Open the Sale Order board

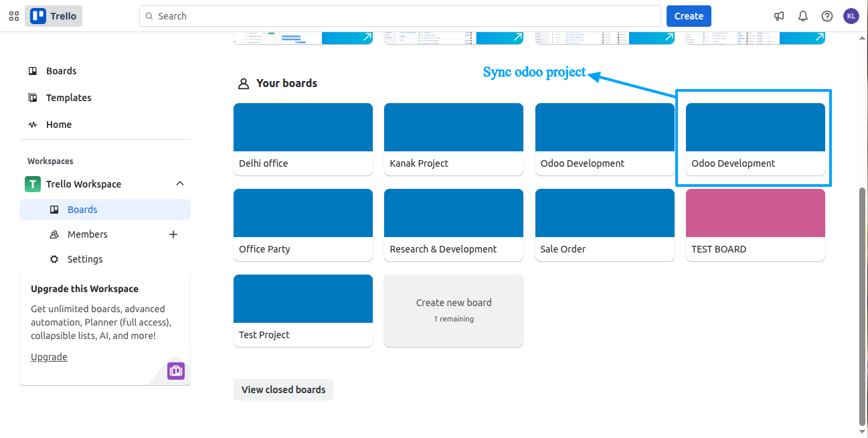pos(605,225)
